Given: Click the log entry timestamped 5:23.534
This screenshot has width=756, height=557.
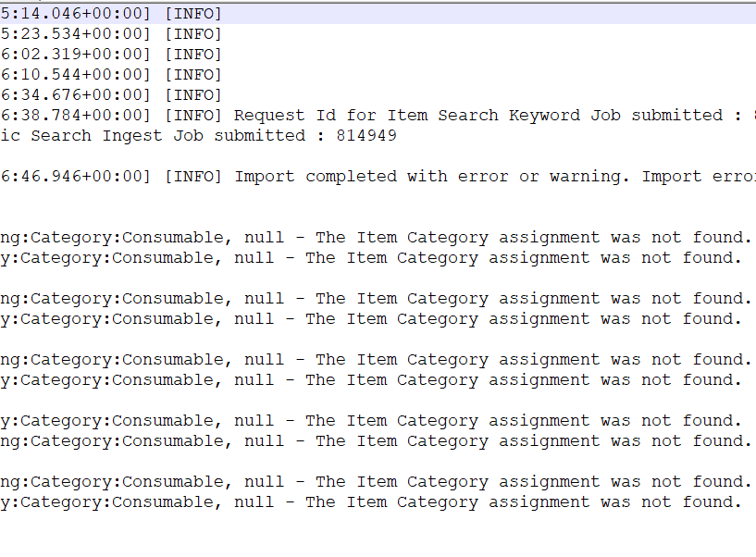Looking at the screenshot, I should click(x=111, y=33).
